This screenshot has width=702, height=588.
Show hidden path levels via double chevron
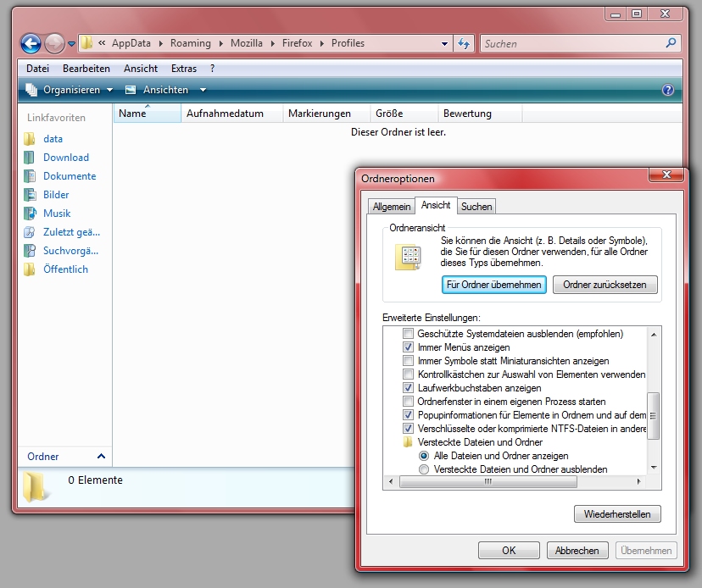(x=102, y=43)
